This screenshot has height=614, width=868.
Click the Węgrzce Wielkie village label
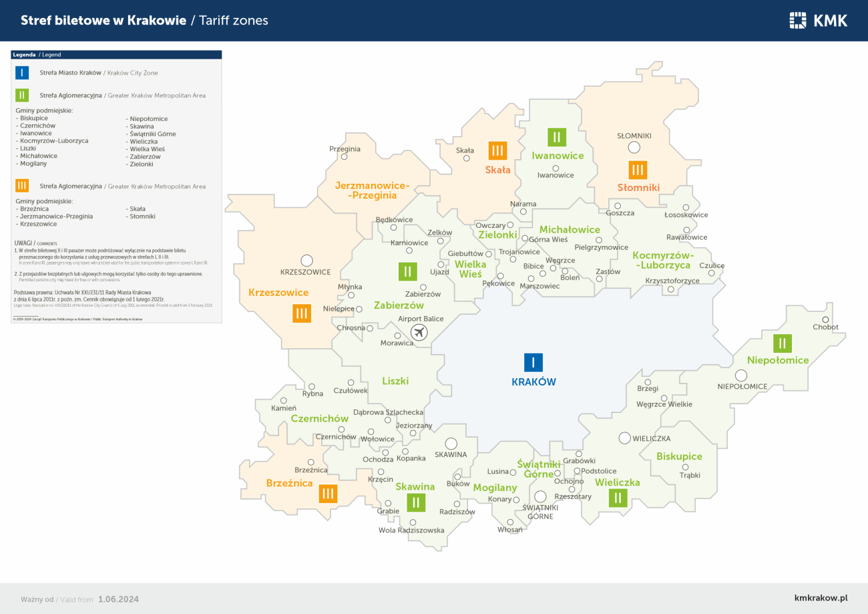[664, 404]
